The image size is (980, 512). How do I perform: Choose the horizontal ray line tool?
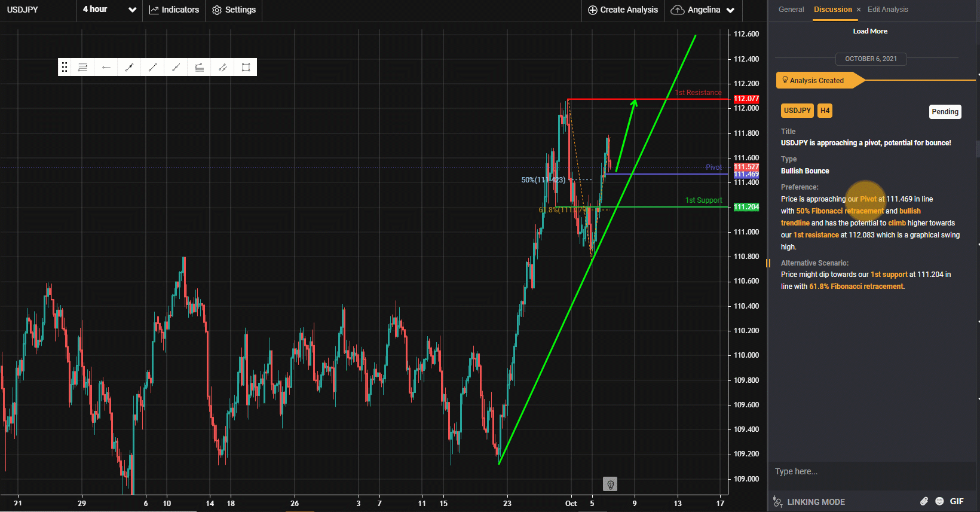tap(106, 68)
